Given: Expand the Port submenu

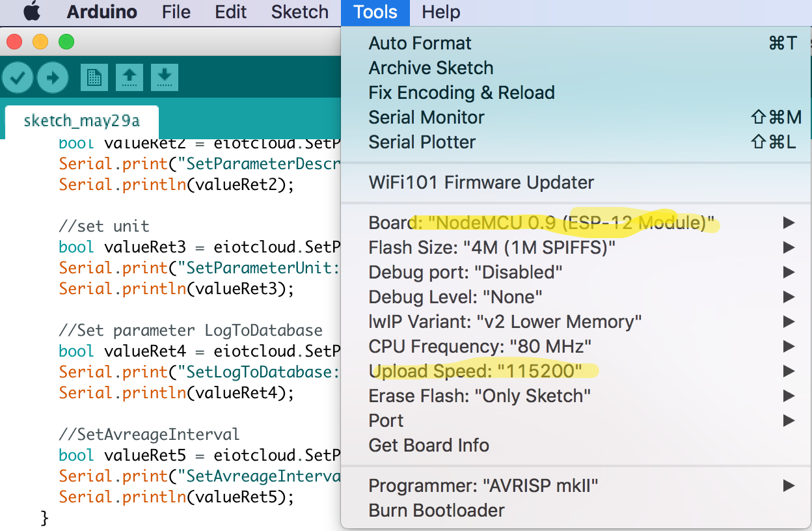Looking at the screenshot, I should pyautogui.click(x=576, y=421).
